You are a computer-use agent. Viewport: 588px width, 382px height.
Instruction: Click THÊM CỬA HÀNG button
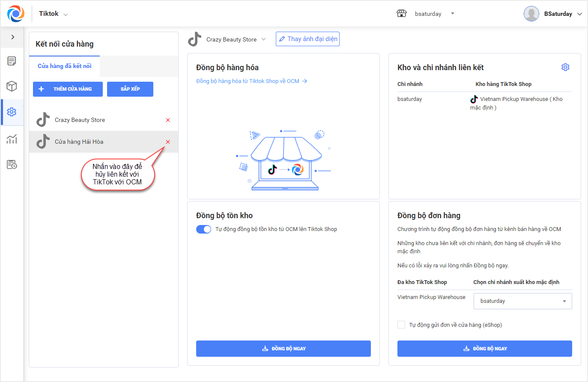pyautogui.click(x=68, y=89)
